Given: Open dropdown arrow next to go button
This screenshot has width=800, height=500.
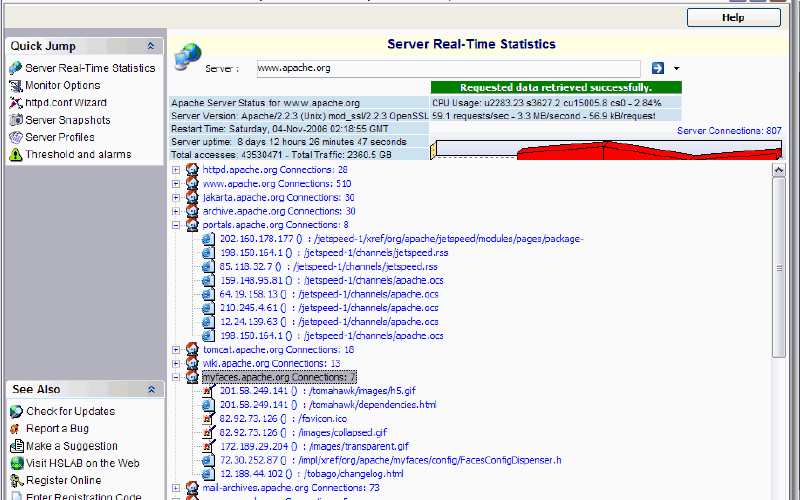Looking at the screenshot, I should coord(677,68).
